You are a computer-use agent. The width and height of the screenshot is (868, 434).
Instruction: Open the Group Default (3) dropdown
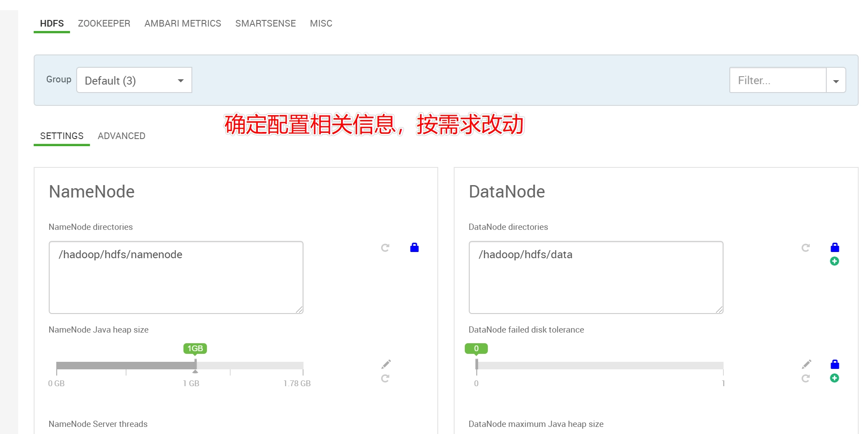pos(134,80)
